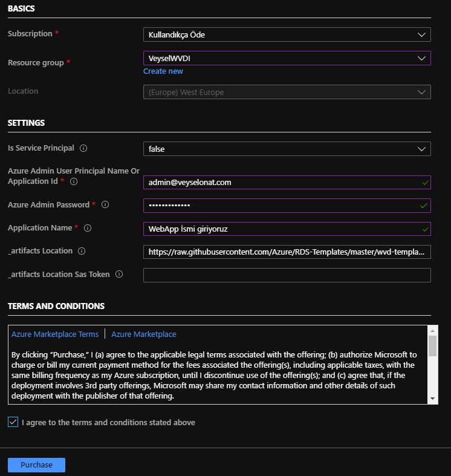Click the empty Sas Token input field
The image size is (451, 476).
coord(287,275)
